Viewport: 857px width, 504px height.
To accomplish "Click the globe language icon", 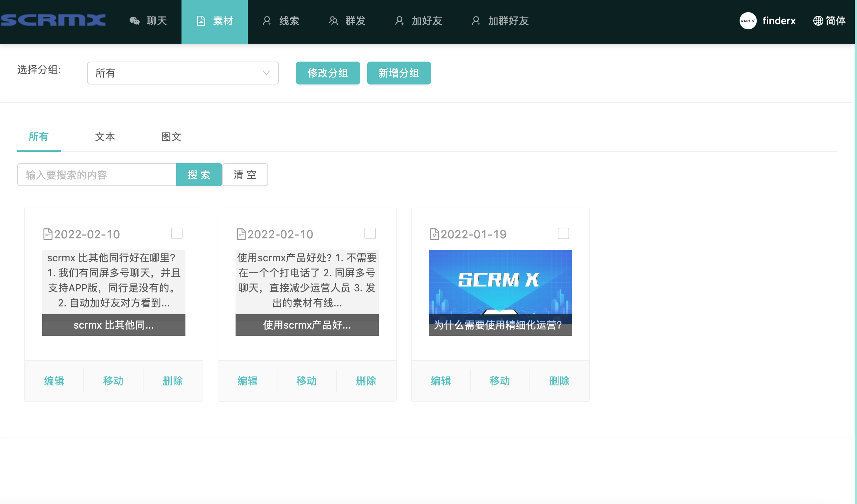I will click(x=818, y=21).
